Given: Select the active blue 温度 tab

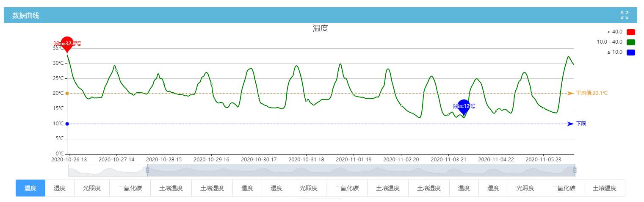Looking at the screenshot, I should [30, 188].
